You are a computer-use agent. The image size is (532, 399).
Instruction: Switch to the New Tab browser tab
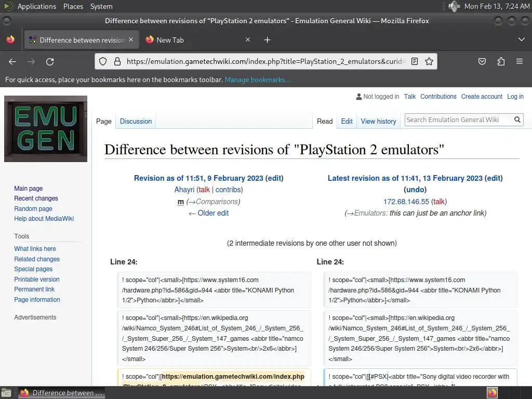[x=198, y=40]
